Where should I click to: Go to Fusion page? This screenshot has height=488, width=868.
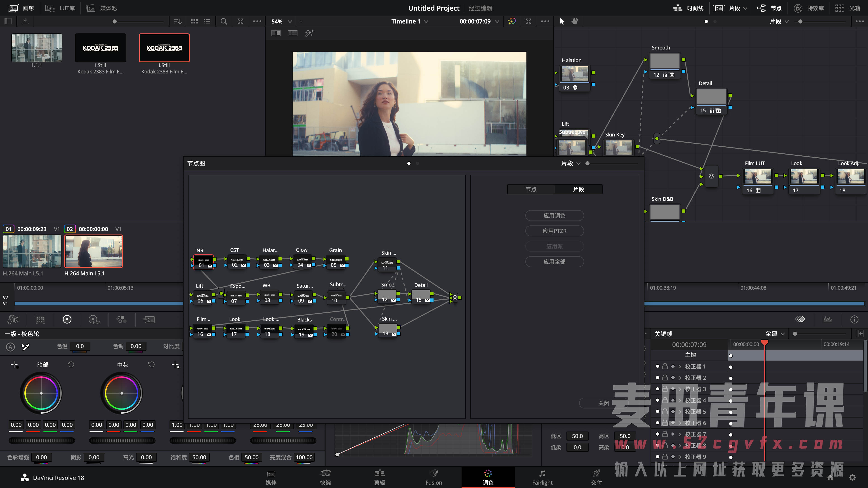click(434, 477)
